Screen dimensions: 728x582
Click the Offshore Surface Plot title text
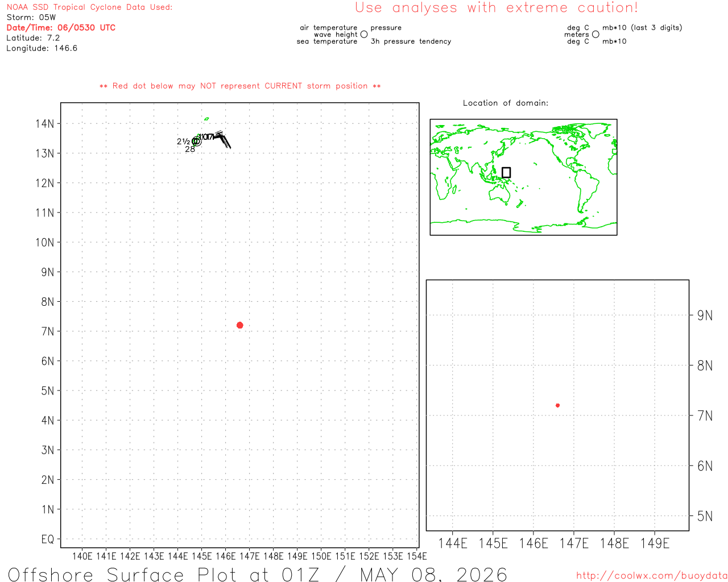(x=258, y=574)
